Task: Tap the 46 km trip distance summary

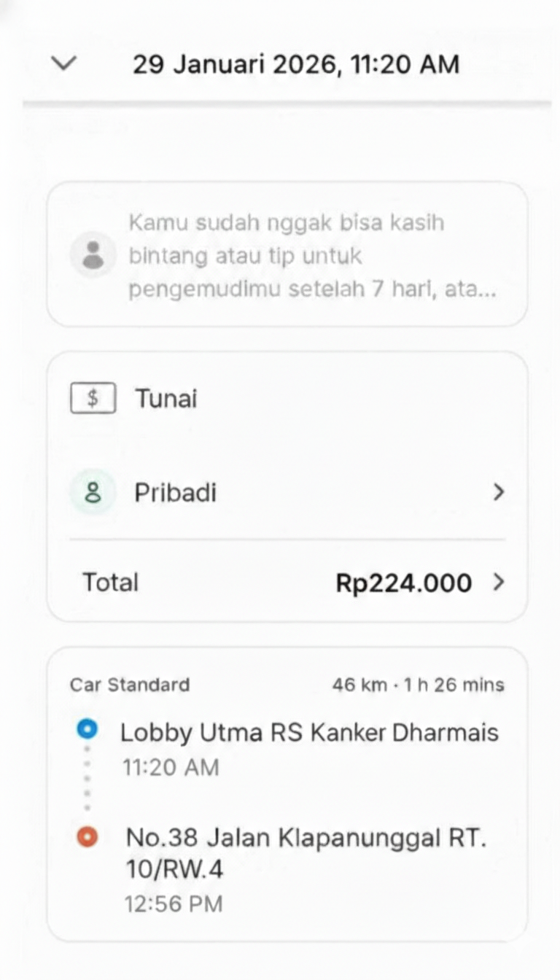Action: (x=418, y=685)
